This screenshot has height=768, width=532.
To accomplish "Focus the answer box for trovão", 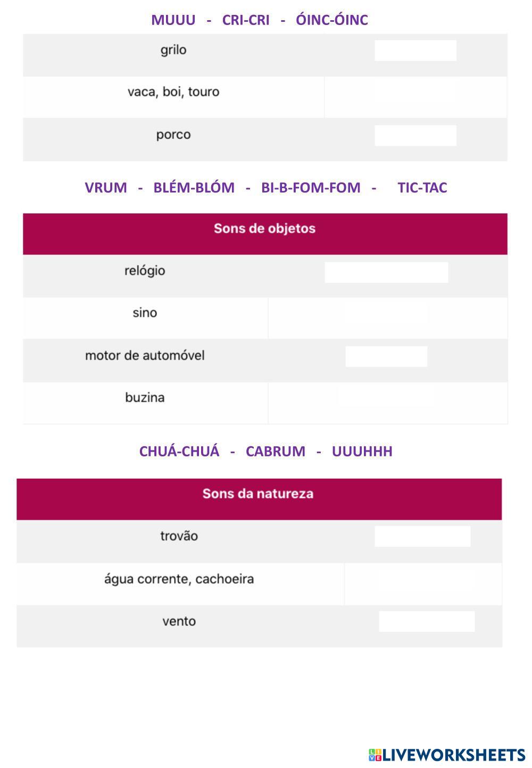I will [x=422, y=537].
